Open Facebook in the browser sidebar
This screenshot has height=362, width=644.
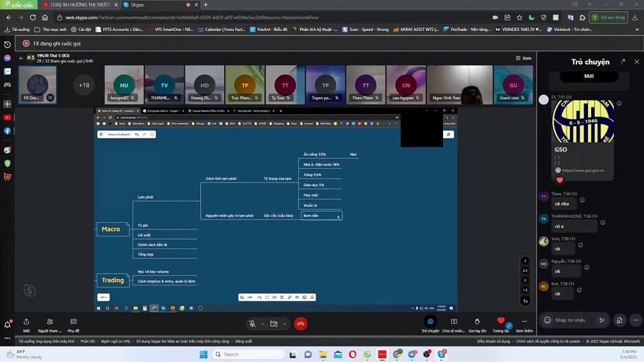[7, 131]
